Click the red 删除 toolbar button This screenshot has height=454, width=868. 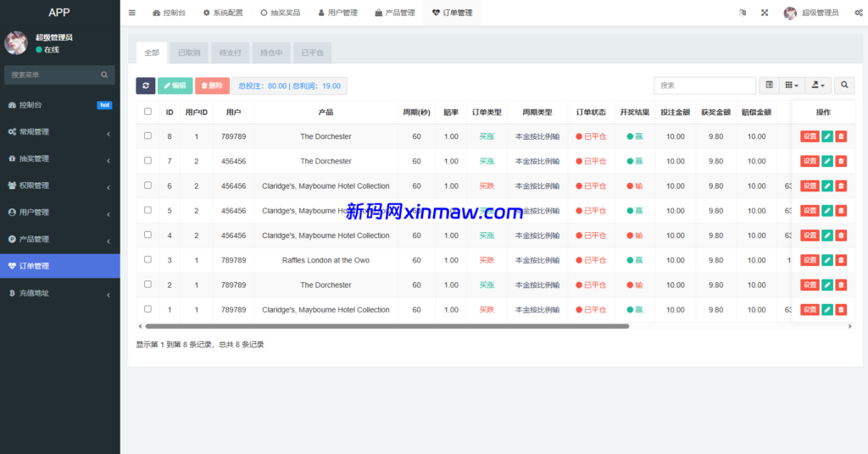pos(212,86)
